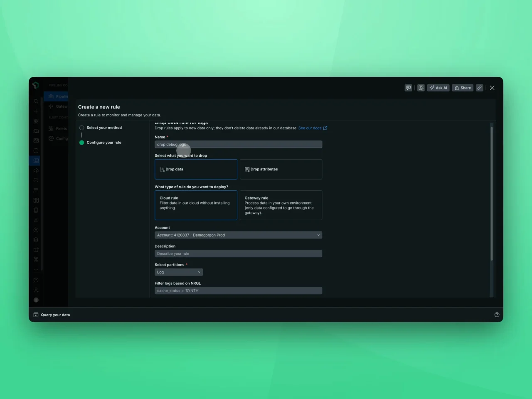
Task: Go to the Configure your rule step
Action: (104, 143)
